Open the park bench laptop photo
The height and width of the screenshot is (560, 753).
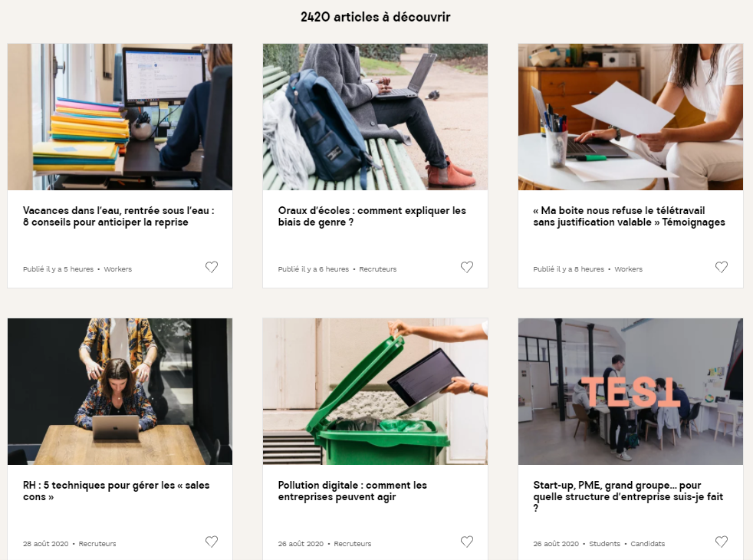click(x=375, y=117)
